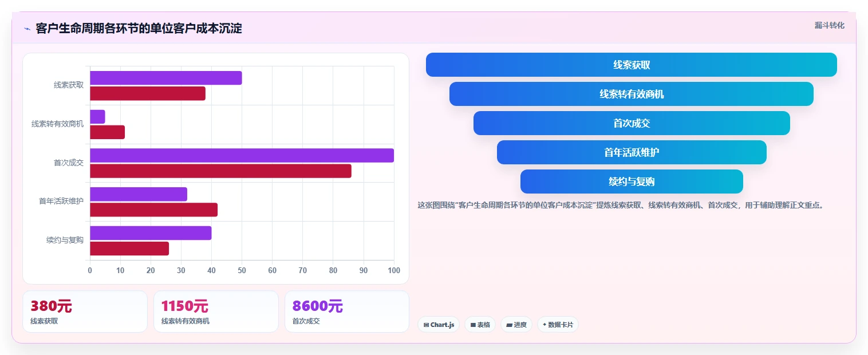Click the 进度 chip
Screen dimensions: 868x355
tap(516, 325)
